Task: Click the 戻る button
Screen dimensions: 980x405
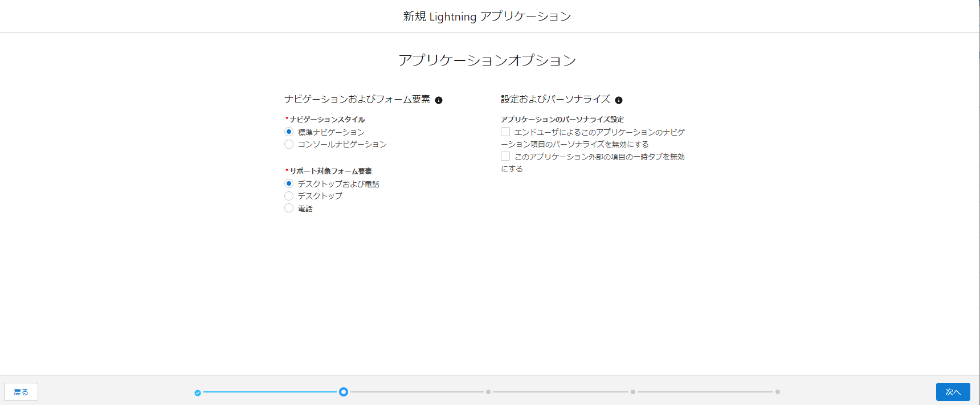Action: click(21, 392)
